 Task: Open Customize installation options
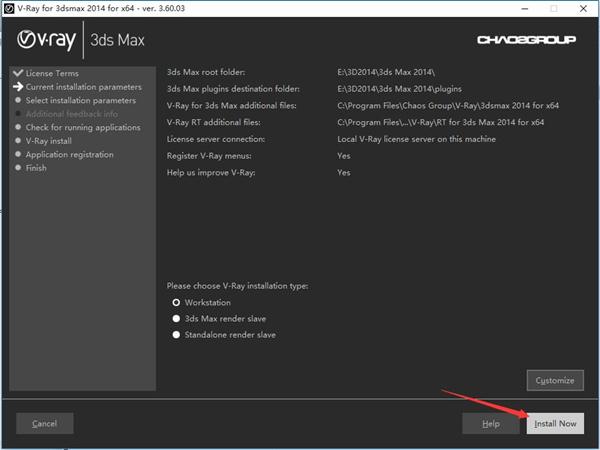pos(555,380)
